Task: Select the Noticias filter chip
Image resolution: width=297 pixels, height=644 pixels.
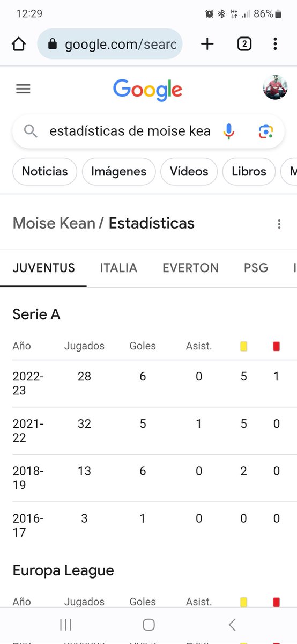Action: tap(45, 172)
